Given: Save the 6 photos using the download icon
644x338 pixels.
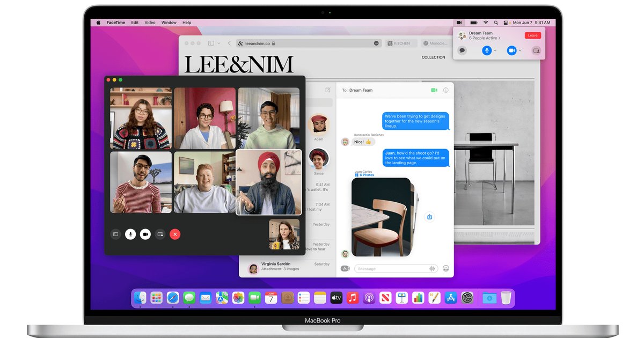Looking at the screenshot, I should (x=429, y=217).
